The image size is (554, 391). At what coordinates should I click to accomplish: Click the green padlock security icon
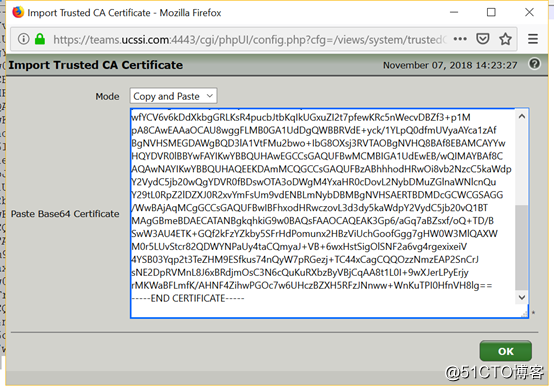(x=40, y=39)
